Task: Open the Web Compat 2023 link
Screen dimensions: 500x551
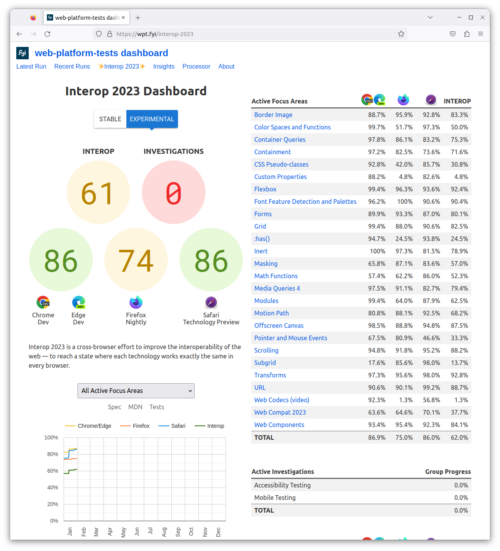Action: [280, 412]
